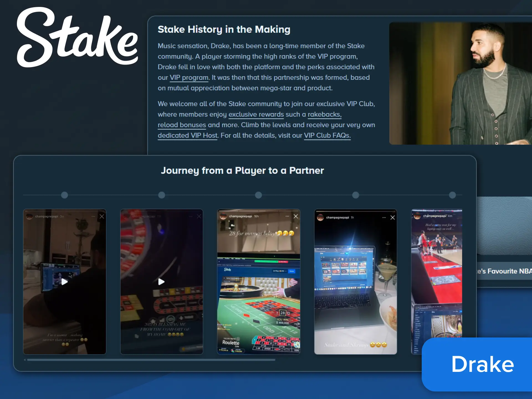Screen dimensions: 532x399
Task: More options dots on 'Stake and Shrimp' story
Action: pyautogui.click(x=384, y=218)
